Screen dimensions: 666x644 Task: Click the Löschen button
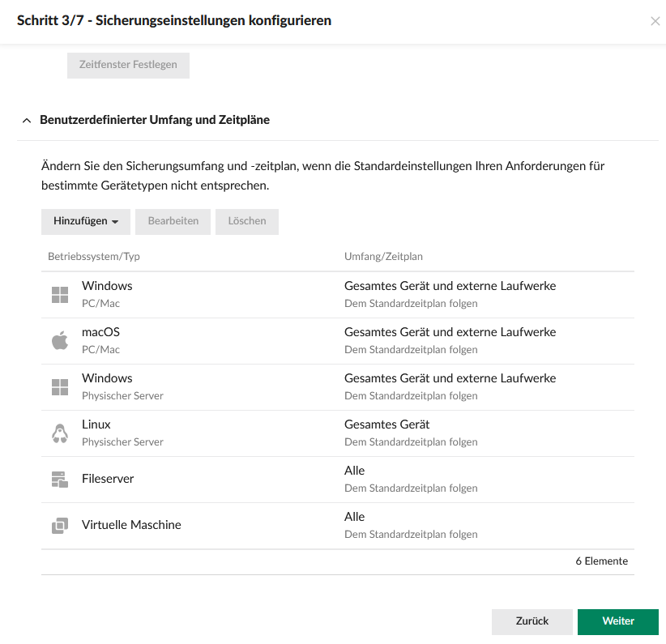point(247,221)
